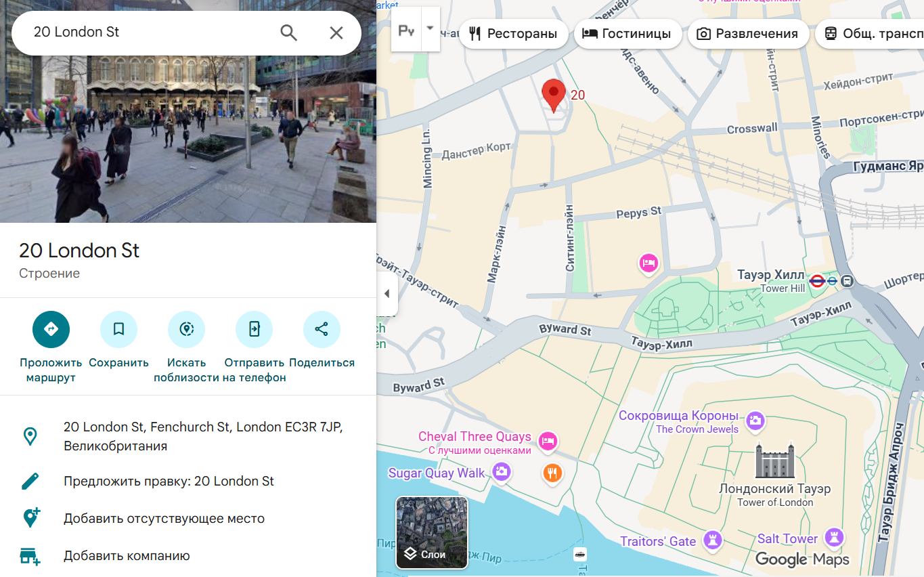Expand the input tools dropdown arrow
The width and height of the screenshot is (924, 577).
430,30
